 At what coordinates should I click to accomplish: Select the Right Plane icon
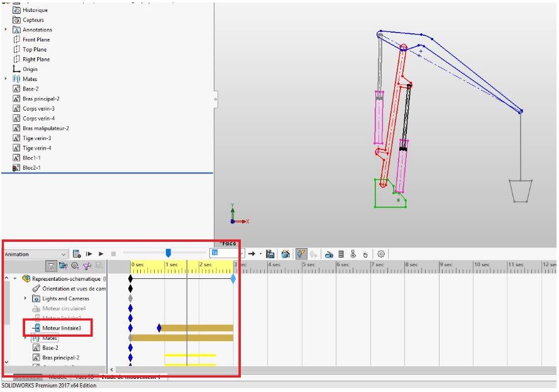16,59
